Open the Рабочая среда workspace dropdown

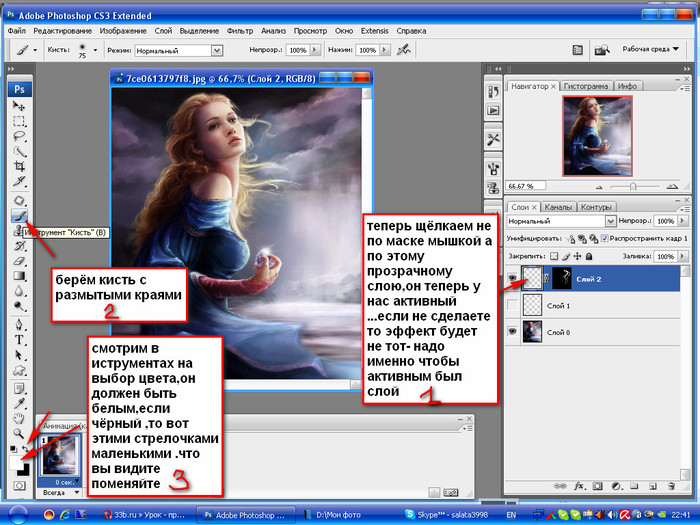click(651, 49)
